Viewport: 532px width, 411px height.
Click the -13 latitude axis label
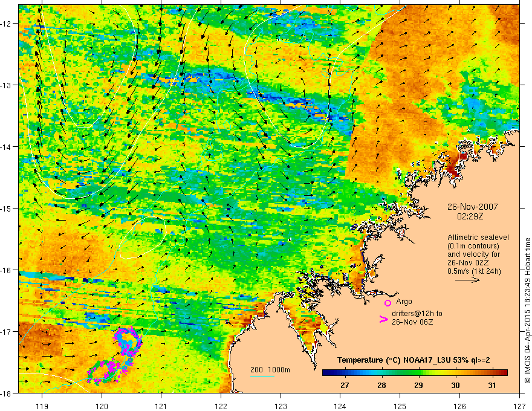[x=7, y=85]
